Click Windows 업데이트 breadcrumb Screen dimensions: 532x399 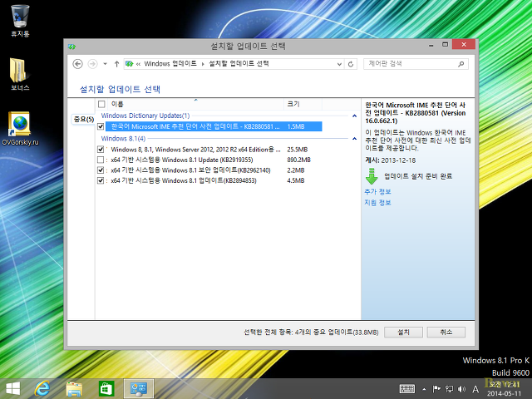click(x=170, y=64)
